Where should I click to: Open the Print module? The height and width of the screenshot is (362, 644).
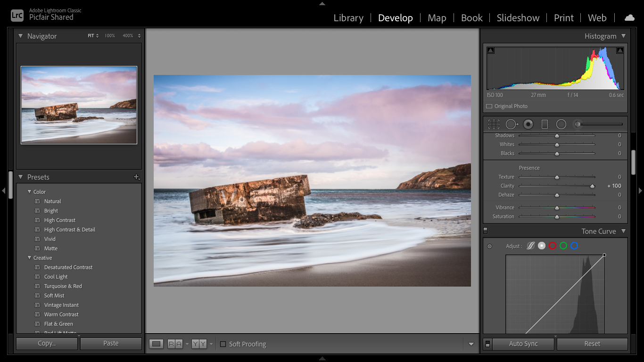point(564,18)
